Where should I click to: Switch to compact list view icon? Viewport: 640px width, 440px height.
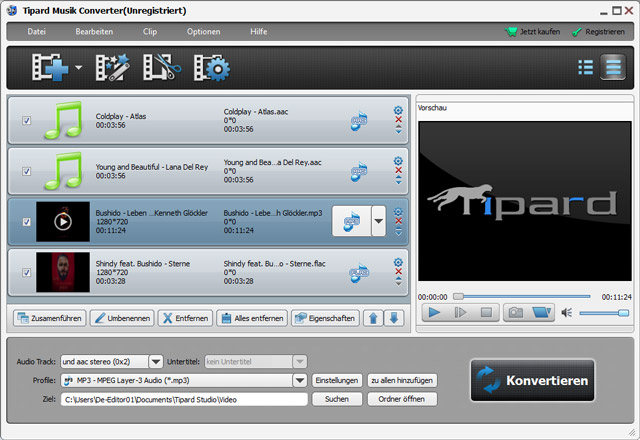(x=585, y=67)
